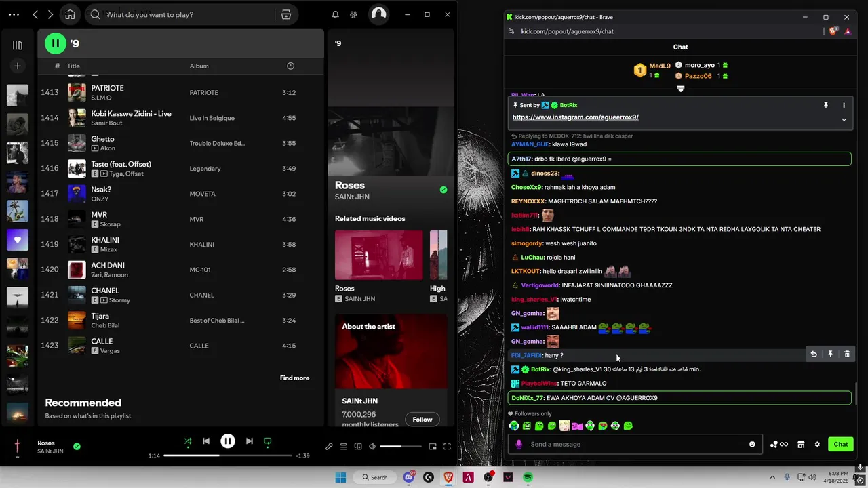Open Liked Songs heart playlist in sidebar
Image resolution: width=868 pixels, height=488 pixels.
18,239
